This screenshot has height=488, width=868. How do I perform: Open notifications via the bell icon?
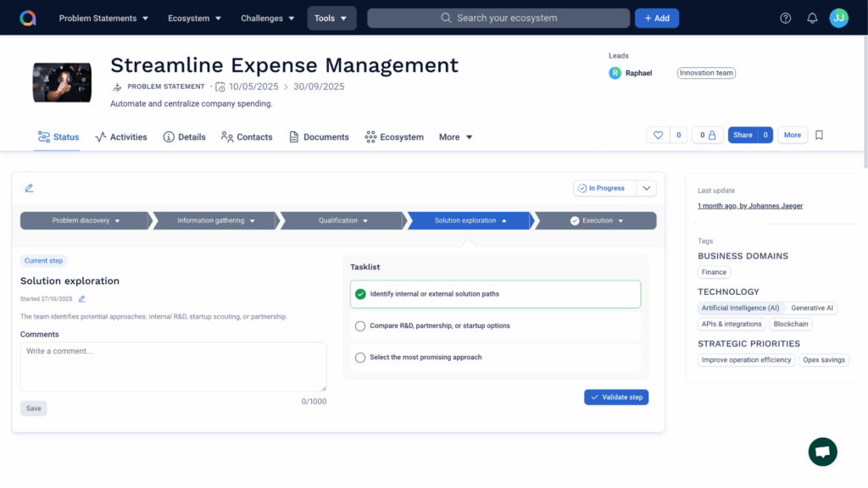coord(811,17)
